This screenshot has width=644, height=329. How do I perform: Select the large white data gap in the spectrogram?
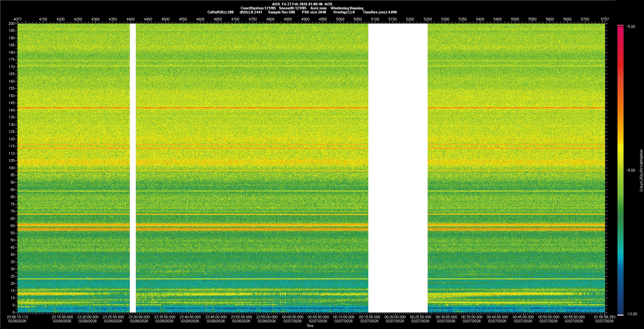[398, 168]
